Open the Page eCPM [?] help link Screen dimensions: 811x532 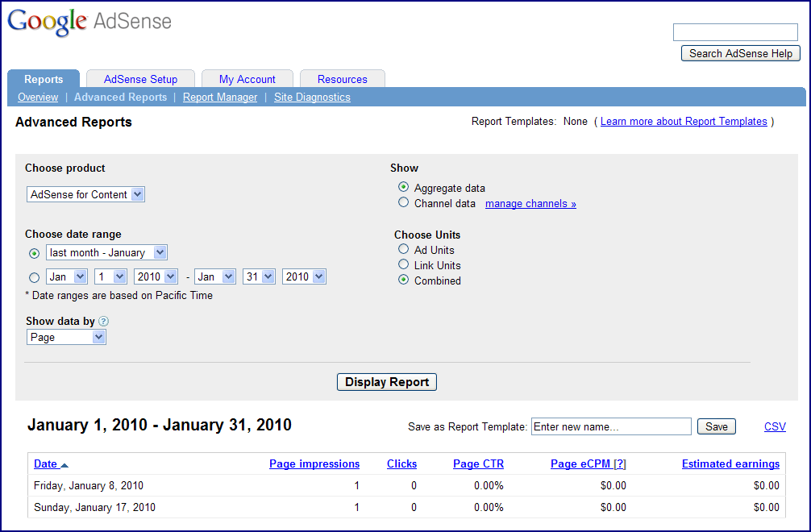[620, 463]
